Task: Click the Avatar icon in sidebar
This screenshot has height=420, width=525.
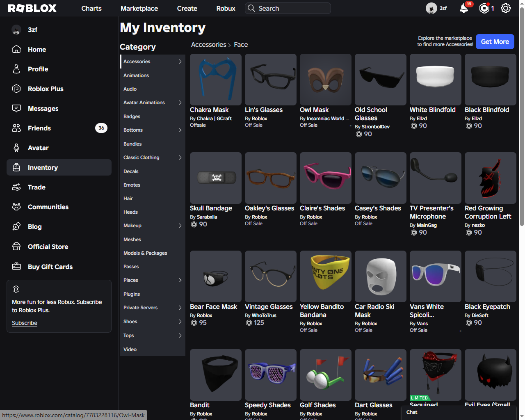Action: [x=16, y=148]
